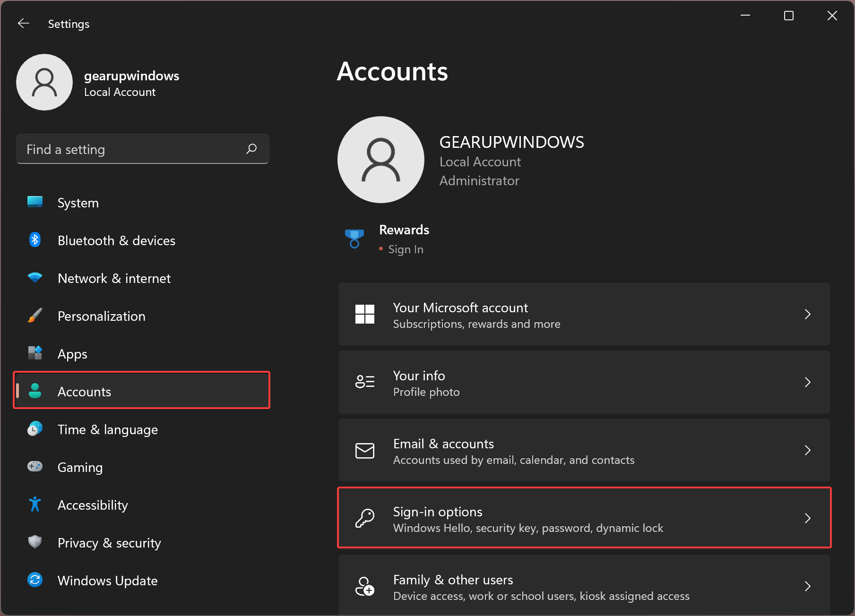This screenshot has height=616, width=855.
Task: Open Email & accounts settings
Action: [584, 450]
